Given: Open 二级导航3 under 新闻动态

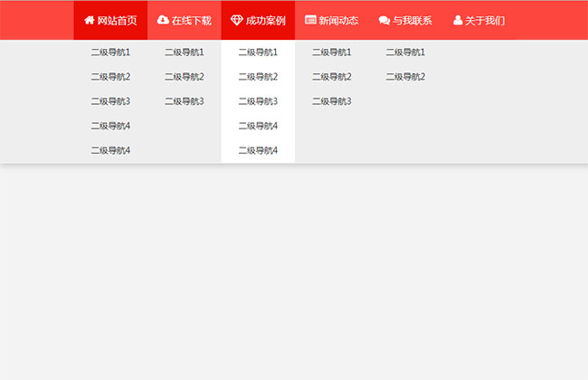Looking at the screenshot, I should 332,101.
